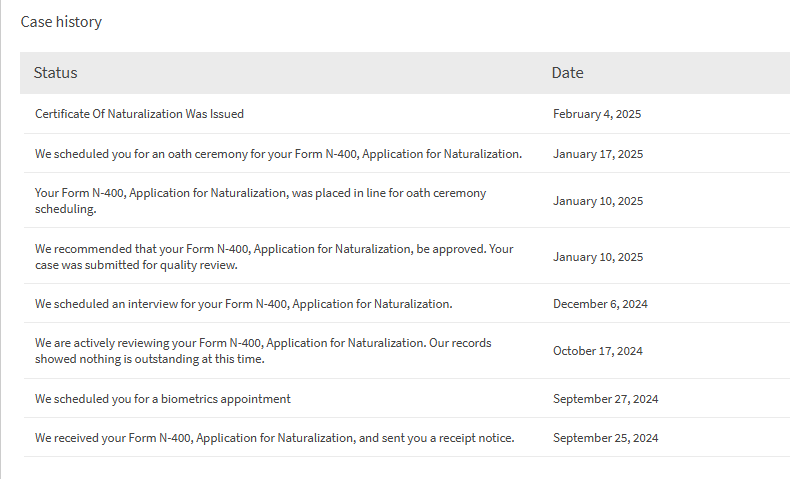
Task: Select the recommended approval quality review status
Action: [274, 256]
